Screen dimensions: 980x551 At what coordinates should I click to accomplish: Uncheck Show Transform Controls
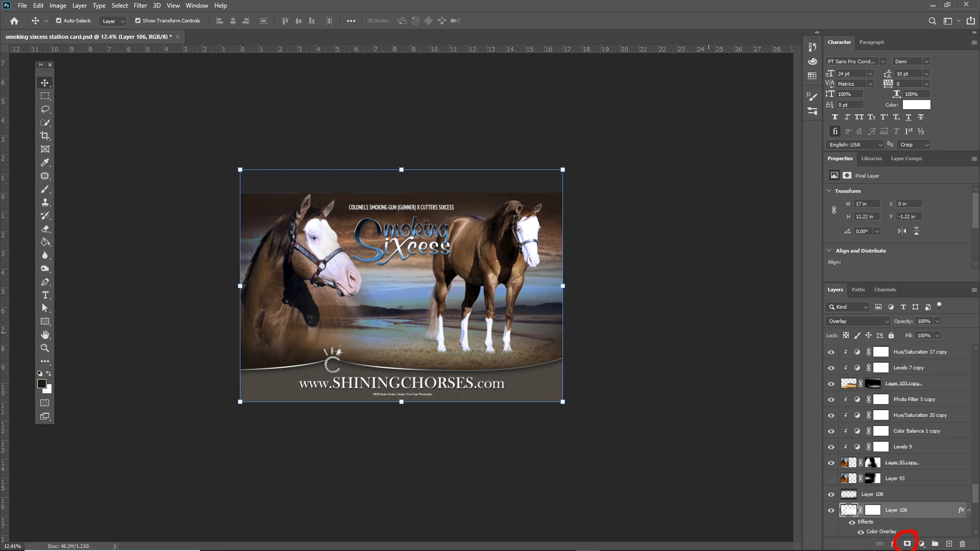pos(138,21)
